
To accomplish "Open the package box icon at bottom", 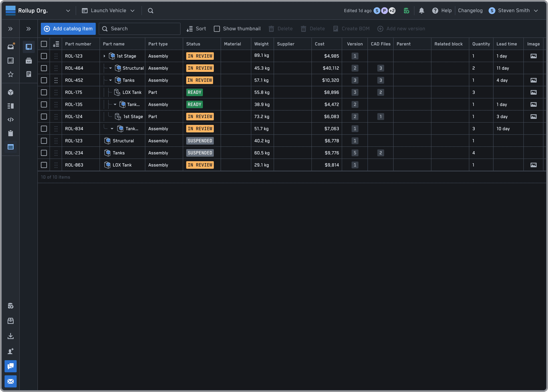I will point(11,321).
